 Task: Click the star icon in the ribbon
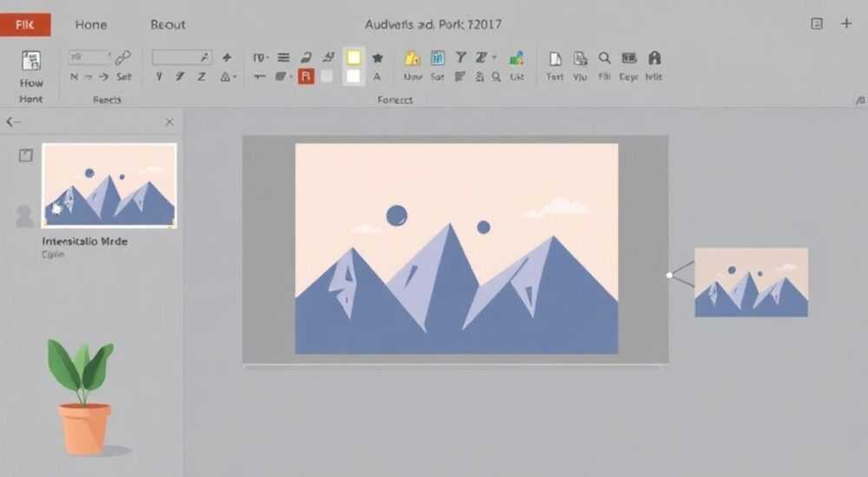point(378,57)
